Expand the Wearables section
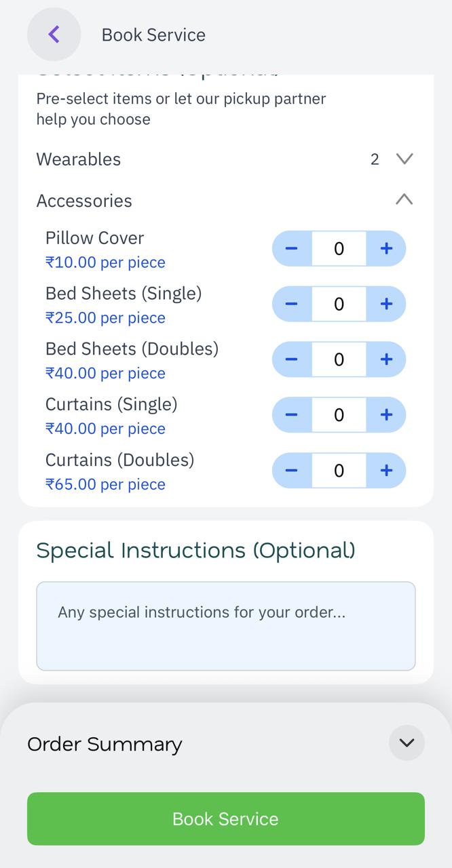 404,159
